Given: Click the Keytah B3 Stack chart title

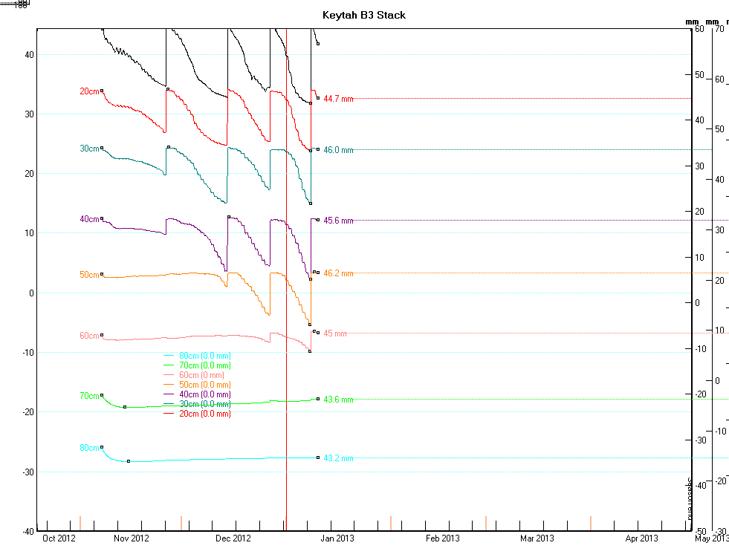Looking at the screenshot, I should 364,15.
